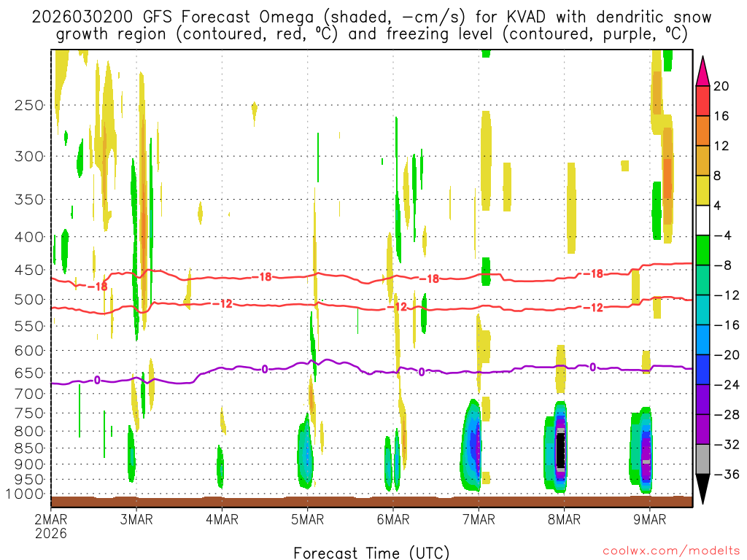Click the 450 pressure level label
The image size is (747, 560).
[28, 270]
